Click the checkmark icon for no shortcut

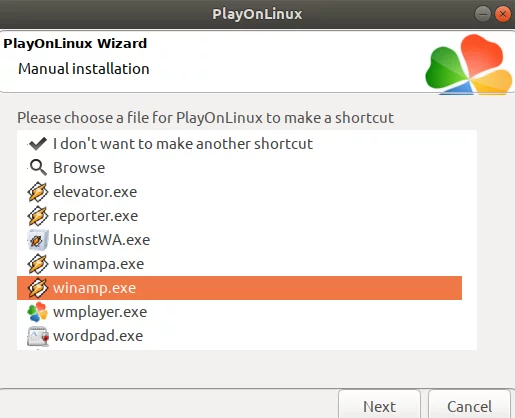[x=38, y=144]
